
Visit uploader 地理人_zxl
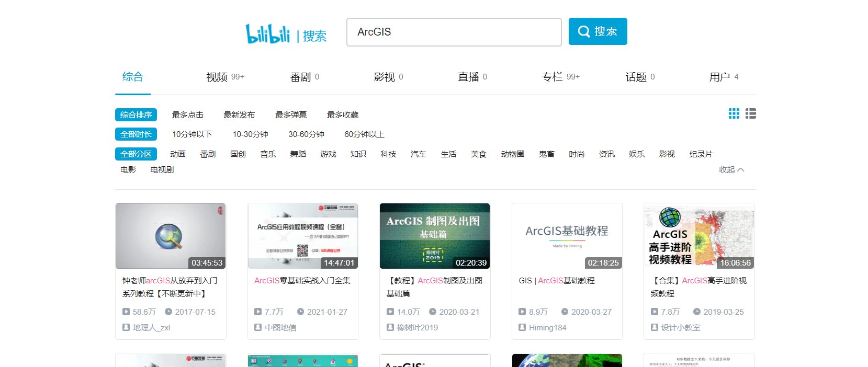(x=151, y=327)
